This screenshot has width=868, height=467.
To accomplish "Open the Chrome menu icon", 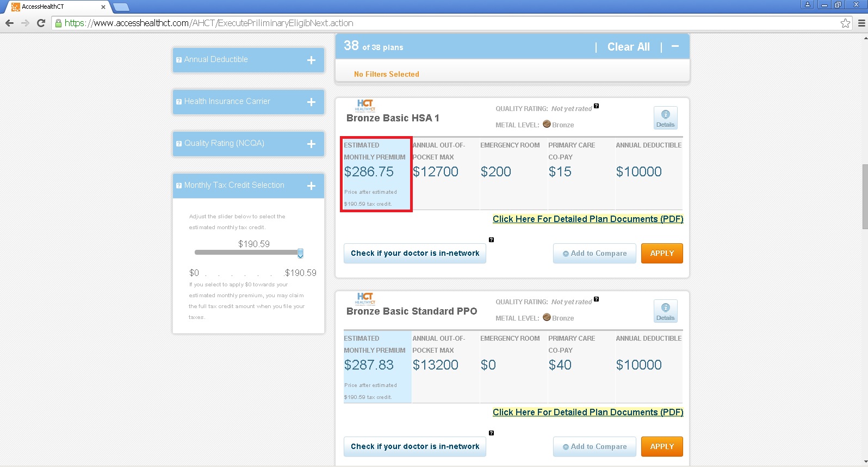I will (x=861, y=23).
